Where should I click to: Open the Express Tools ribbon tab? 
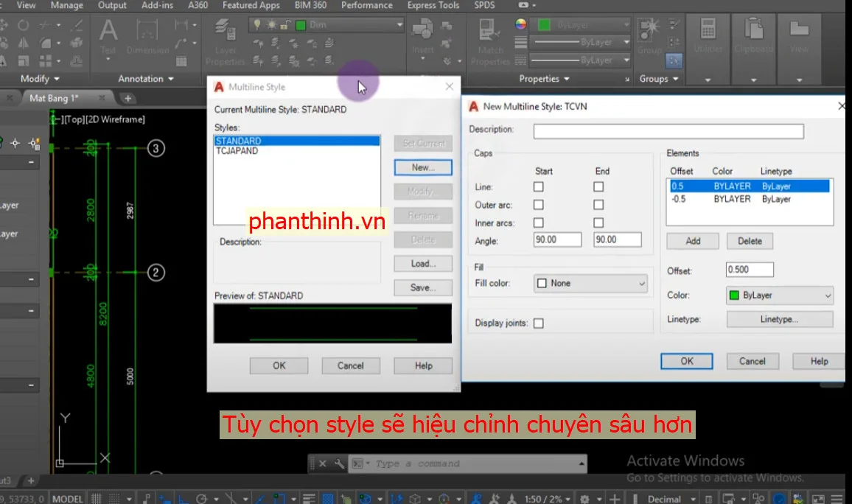pyautogui.click(x=433, y=5)
